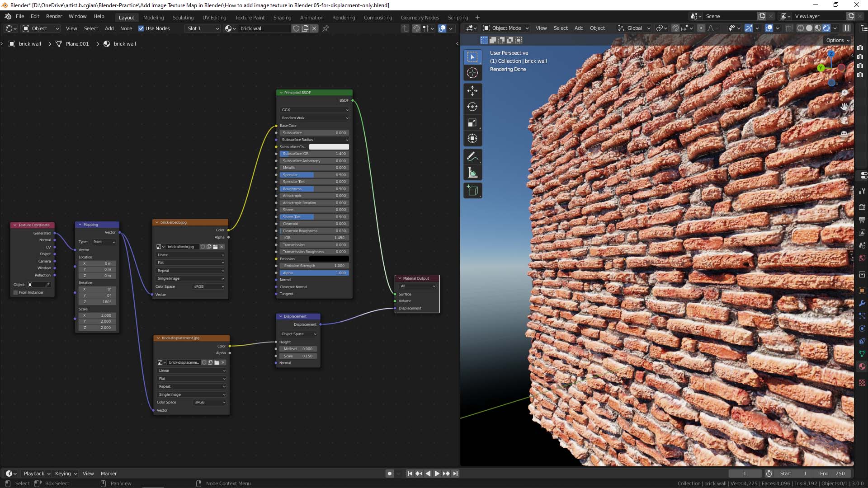Open the Object properties tab

click(862, 291)
